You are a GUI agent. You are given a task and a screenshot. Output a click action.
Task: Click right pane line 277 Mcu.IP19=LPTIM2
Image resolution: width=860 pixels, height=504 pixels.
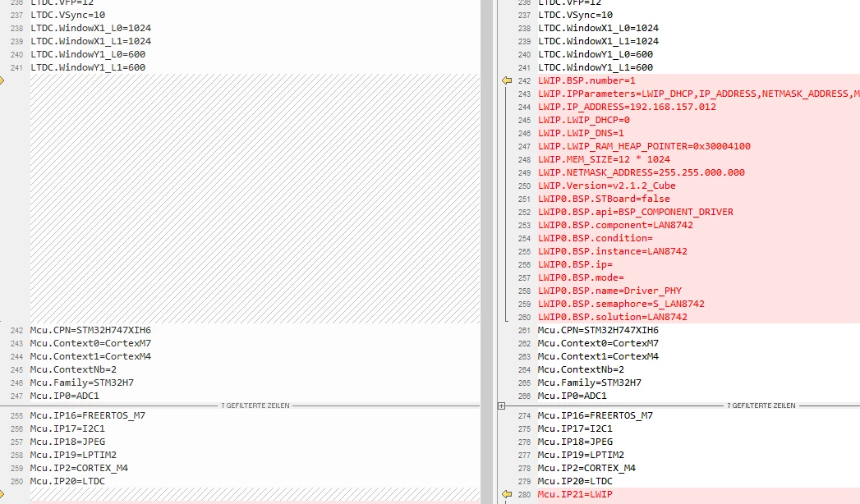[x=581, y=456]
